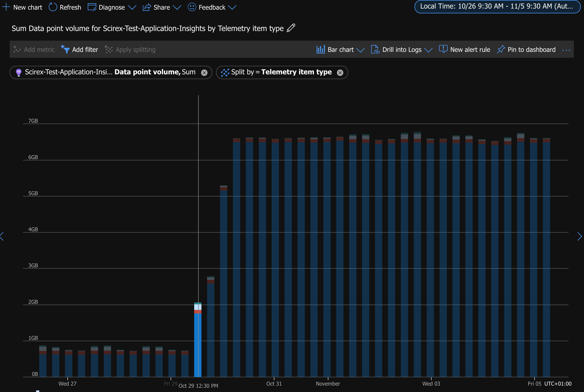This screenshot has height=392, width=584.
Task: Pan chart to later time with right arrow
Action: [x=579, y=236]
